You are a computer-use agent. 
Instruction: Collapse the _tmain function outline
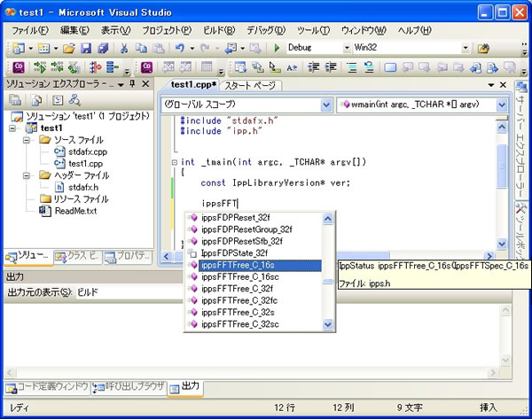click(x=175, y=162)
